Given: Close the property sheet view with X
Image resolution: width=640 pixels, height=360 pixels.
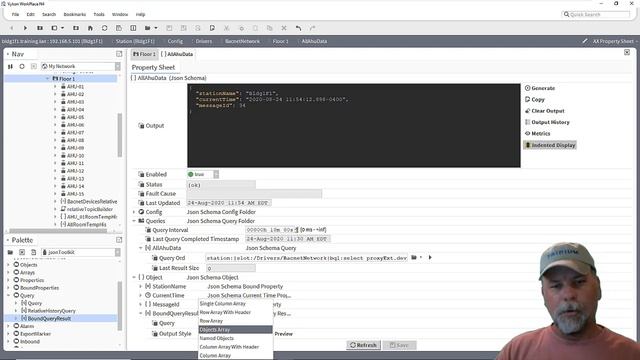Looking at the screenshot, I should (x=627, y=53).
